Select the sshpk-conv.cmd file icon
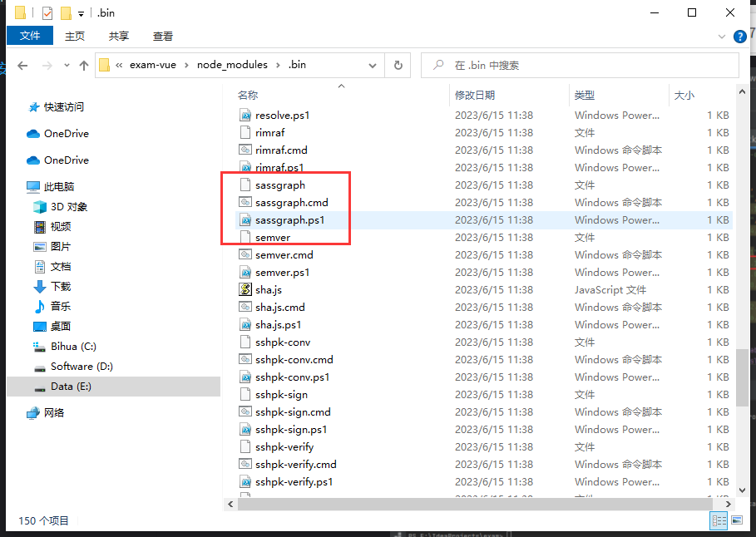The image size is (756, 537). click(x=245, y=360)
